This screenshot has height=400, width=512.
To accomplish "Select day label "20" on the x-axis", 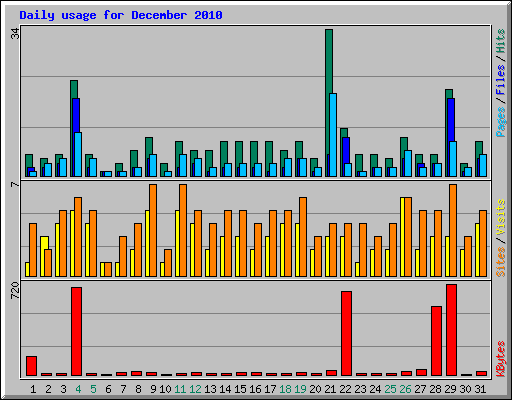I will [315, 389].
